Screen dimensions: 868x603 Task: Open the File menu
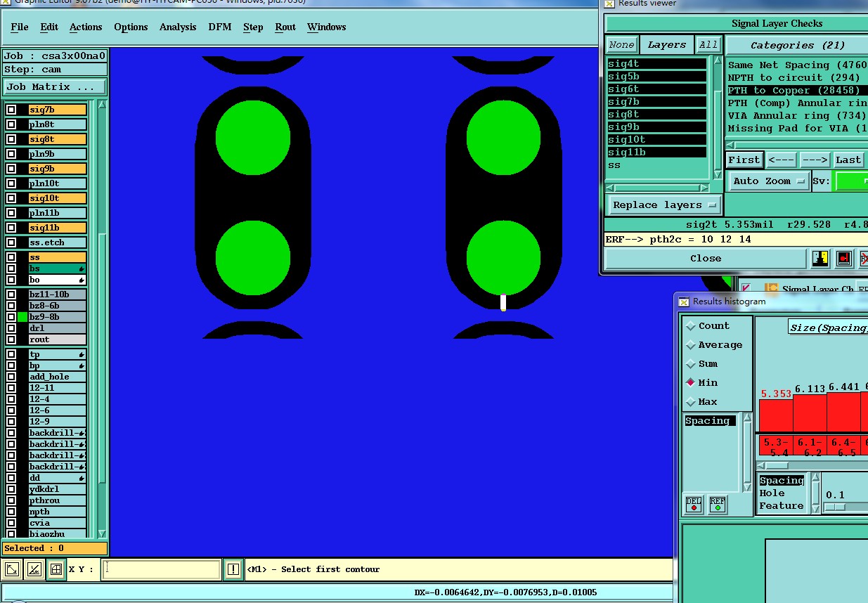[20, 27]
